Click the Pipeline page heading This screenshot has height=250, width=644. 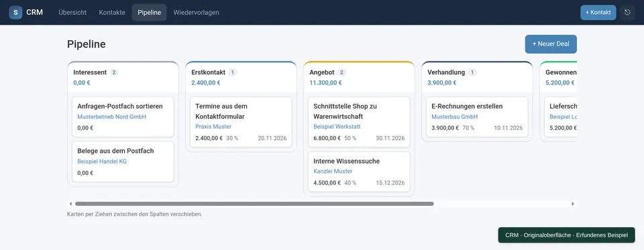[x=87, y=44]
